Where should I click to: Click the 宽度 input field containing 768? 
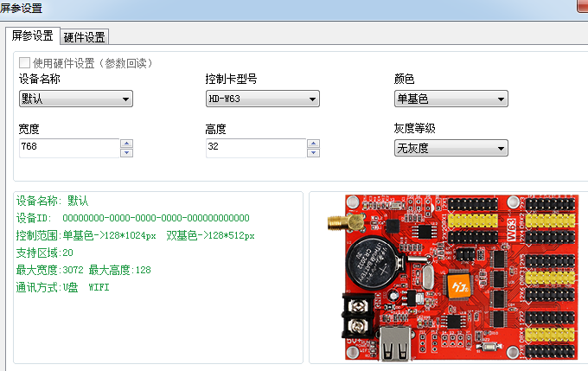(67, 148)
